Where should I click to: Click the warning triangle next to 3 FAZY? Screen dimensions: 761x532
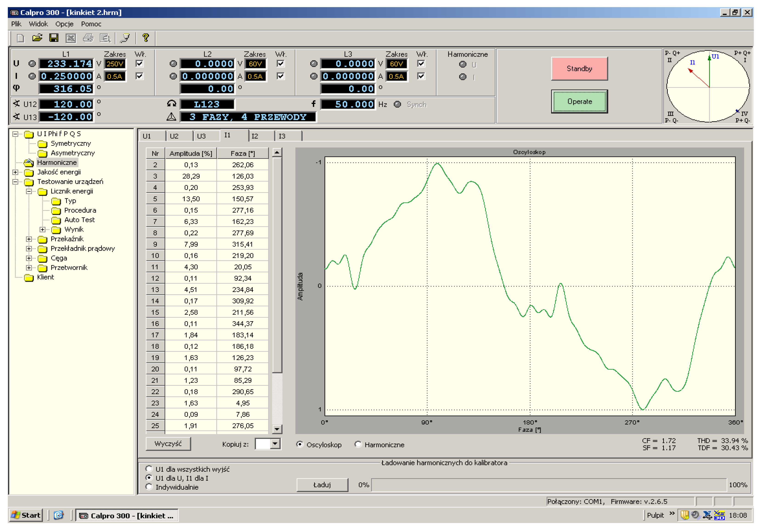point(171,117)
